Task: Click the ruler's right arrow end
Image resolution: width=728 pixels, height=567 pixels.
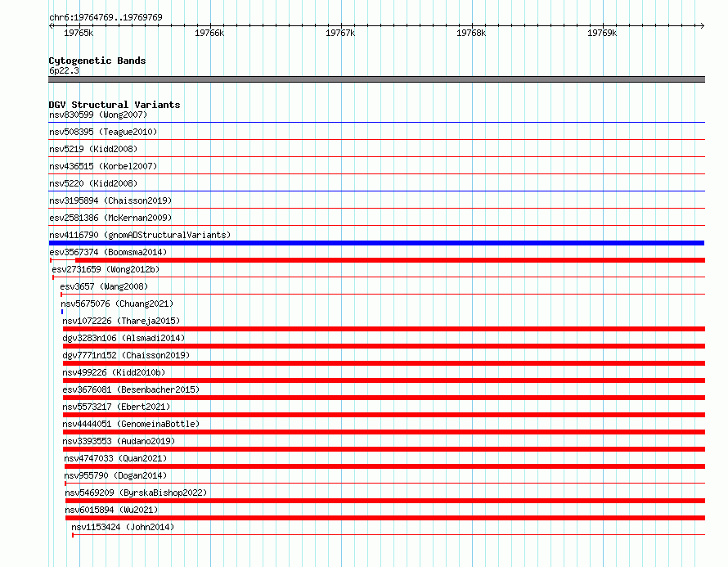Action: click(x=703, y=25)
